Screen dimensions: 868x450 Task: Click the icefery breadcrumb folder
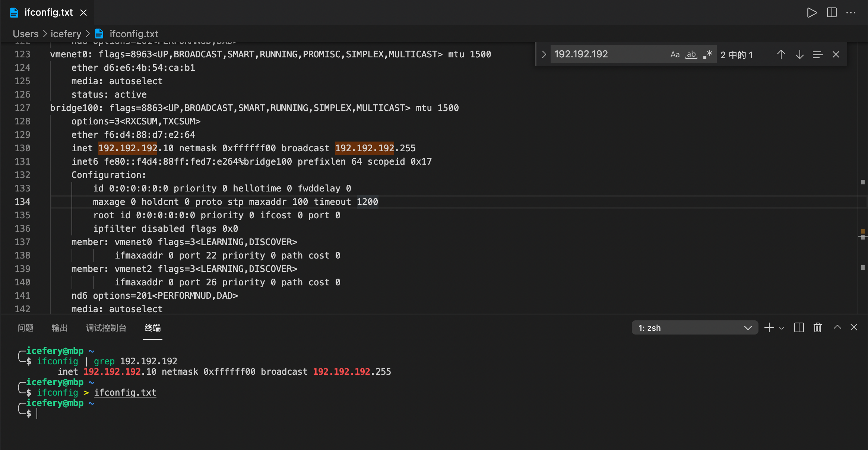pos(66,34)
